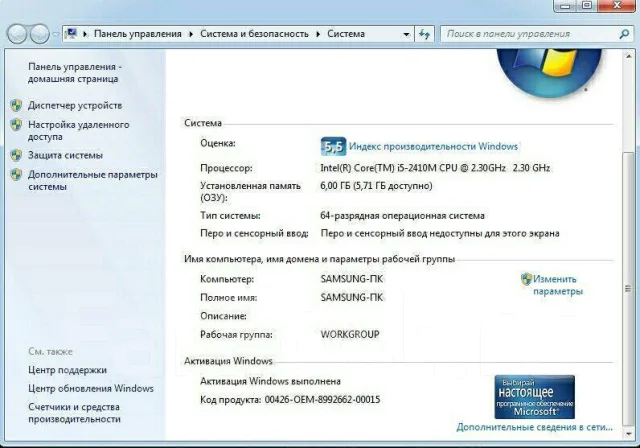640x448 pixels.
Task: Click WORKGROUP value text
Action: tap(350, 335)
